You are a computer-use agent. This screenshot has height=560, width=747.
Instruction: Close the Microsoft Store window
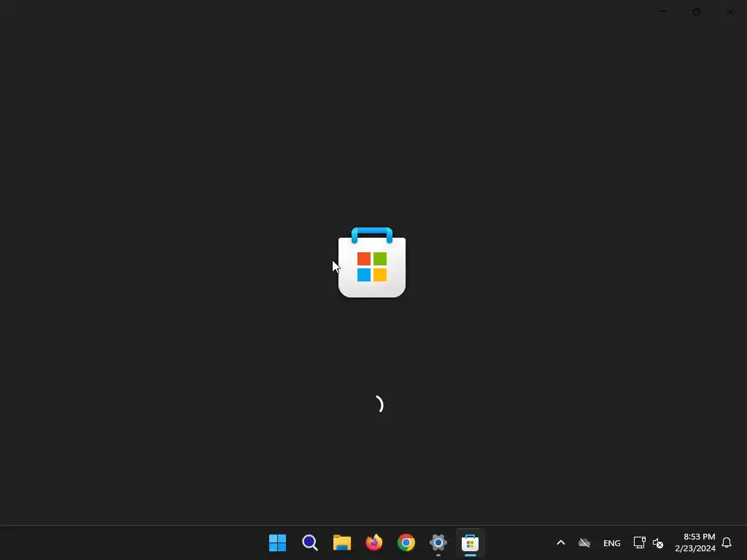(x=729, y=12)
